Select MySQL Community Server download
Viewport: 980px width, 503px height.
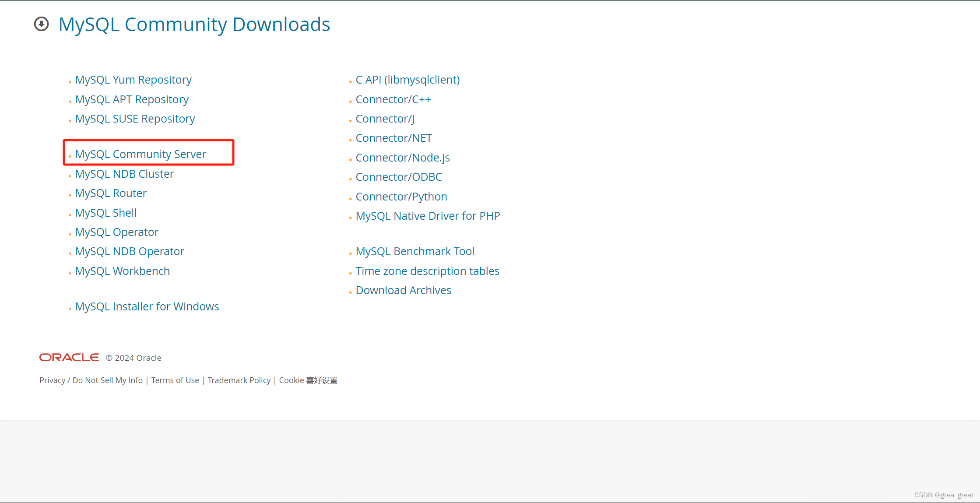click(141, 154)
